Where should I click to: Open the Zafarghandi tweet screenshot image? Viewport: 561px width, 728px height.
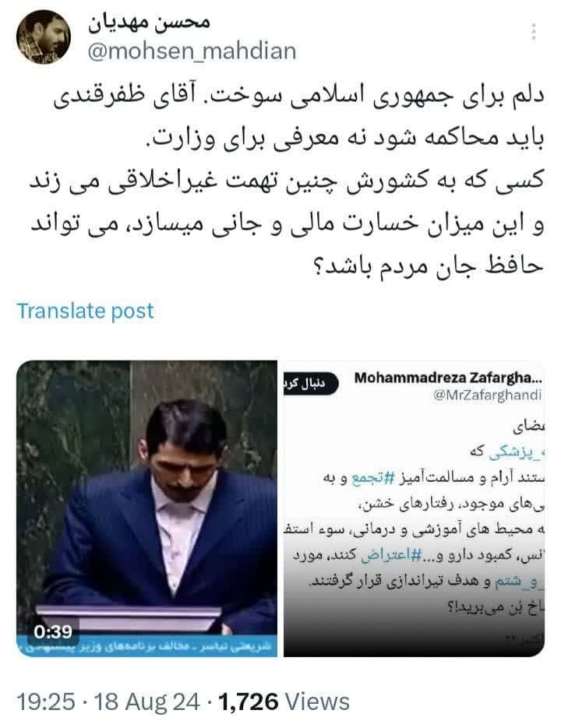[x=414, y=508]
